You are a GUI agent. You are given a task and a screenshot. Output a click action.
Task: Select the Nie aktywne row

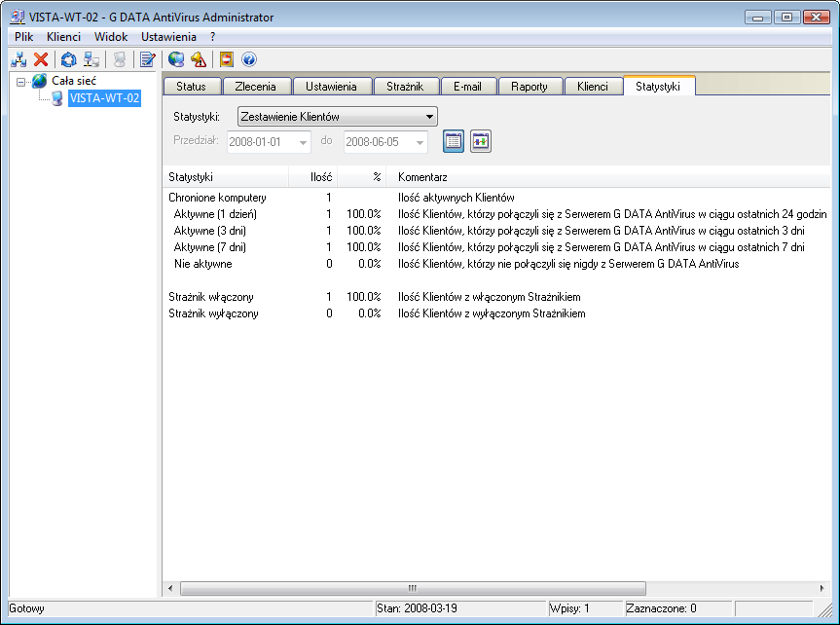tap(496, 264)
